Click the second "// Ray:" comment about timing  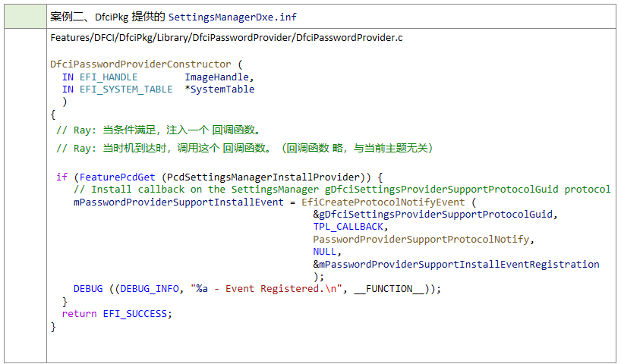(x=244, y=149)
